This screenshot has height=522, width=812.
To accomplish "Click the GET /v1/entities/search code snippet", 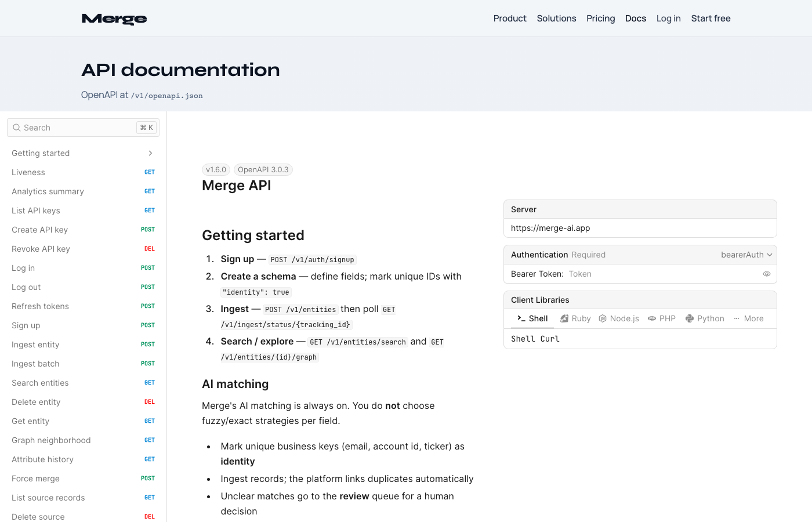I will [x=358, y=342].
